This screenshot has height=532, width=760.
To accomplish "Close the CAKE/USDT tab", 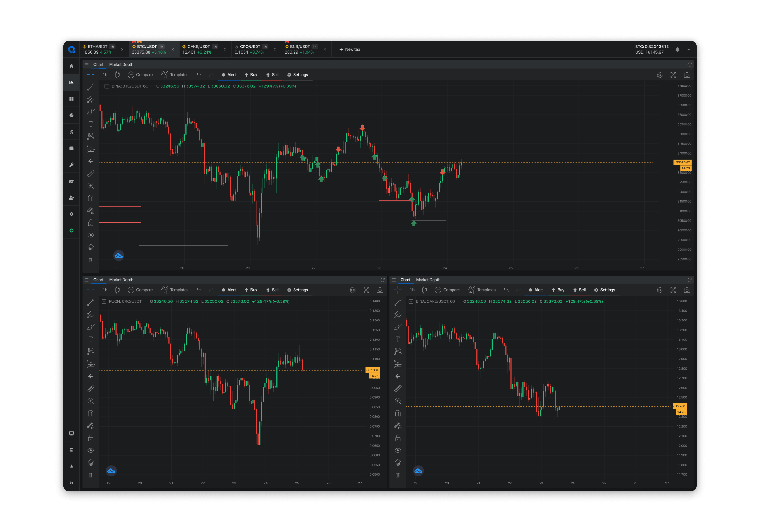I will pyautogui.click(x=225, y=50).
